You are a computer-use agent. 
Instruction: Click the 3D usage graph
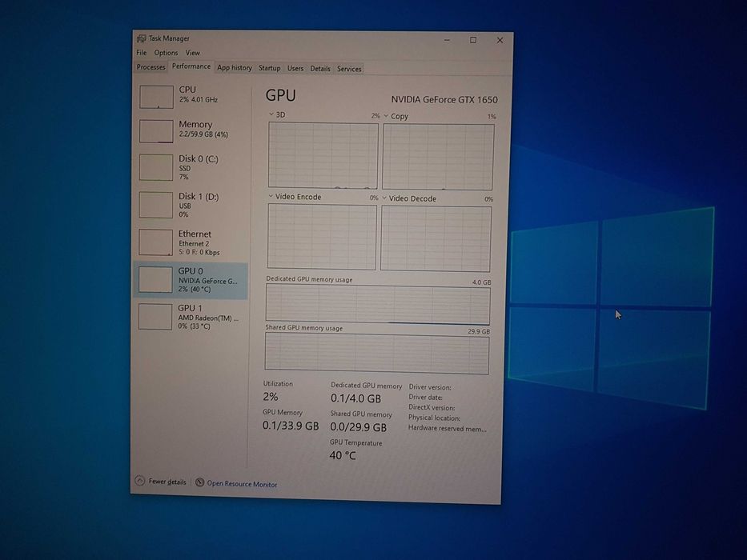323,155
